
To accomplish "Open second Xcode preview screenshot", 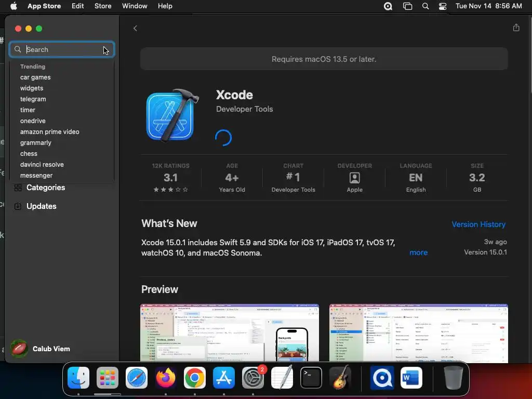I will [418, 333].
